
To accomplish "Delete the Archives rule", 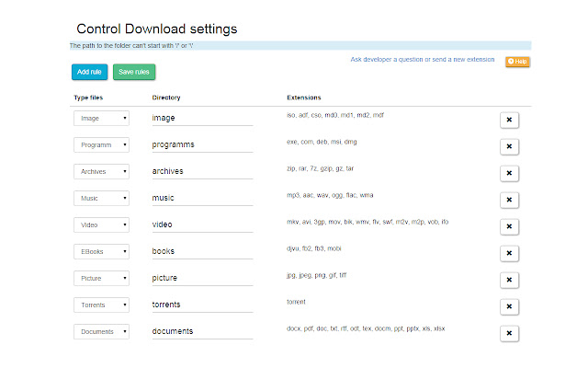I will point(510,173).
